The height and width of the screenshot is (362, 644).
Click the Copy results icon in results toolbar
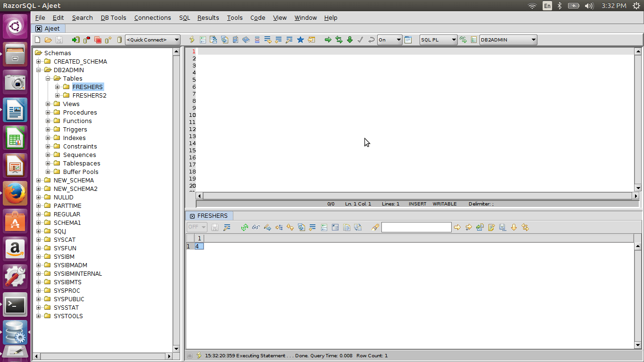coord(347,227)
